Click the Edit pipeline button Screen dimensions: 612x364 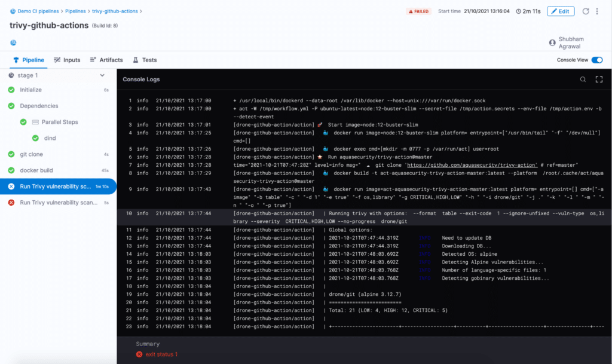tap(560, 11)
